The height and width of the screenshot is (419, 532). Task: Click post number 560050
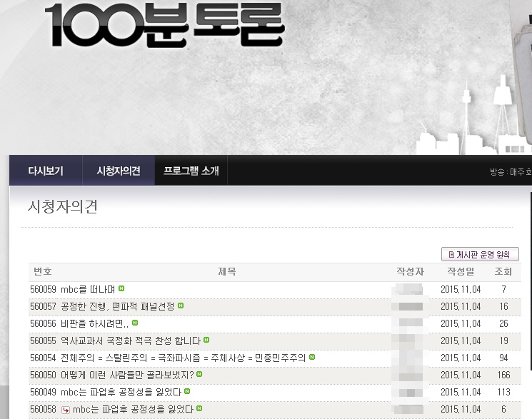43,375
